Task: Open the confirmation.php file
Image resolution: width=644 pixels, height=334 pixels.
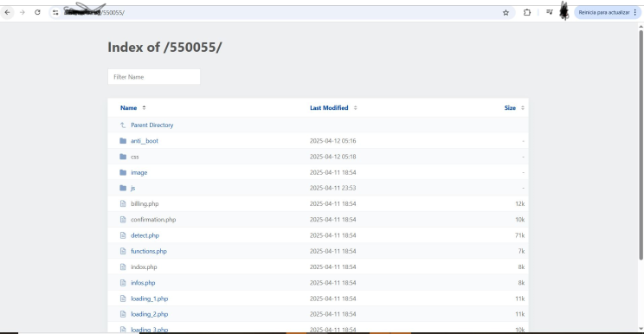Action: pyautogui.click(x=153, y=220)
